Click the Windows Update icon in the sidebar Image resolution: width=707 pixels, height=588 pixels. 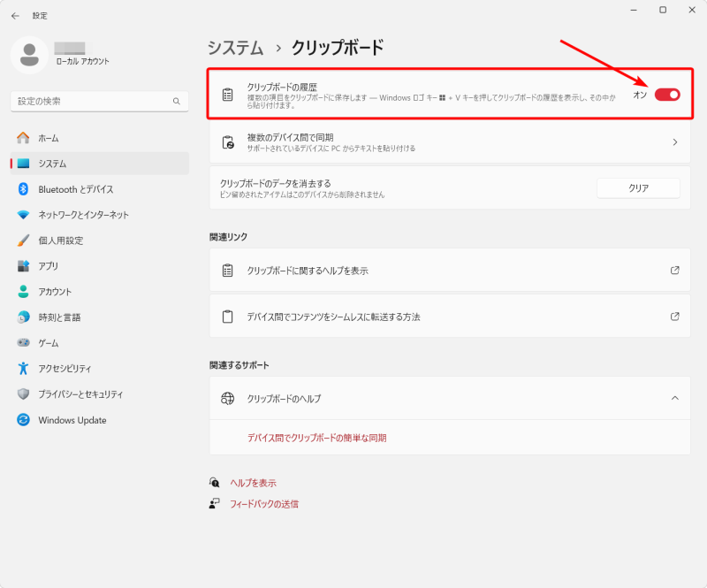[24, 420]
